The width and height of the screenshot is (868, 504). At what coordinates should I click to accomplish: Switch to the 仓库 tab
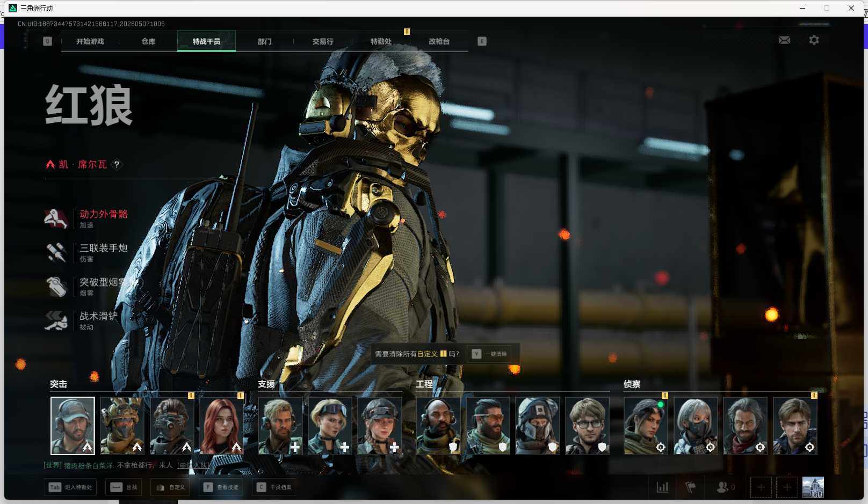point(148,41)
